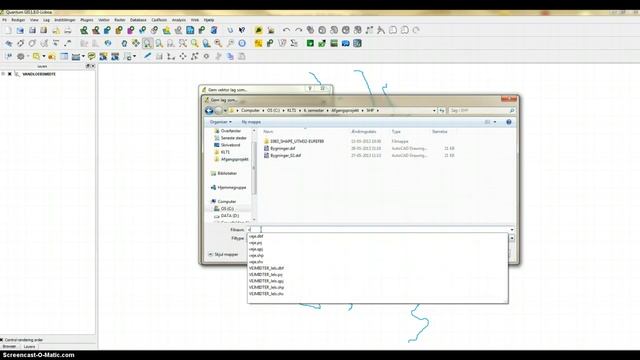The width and height of the screenshot is (640, 360).
Task: Refresh the map canvas
Action: coord(242,43)
